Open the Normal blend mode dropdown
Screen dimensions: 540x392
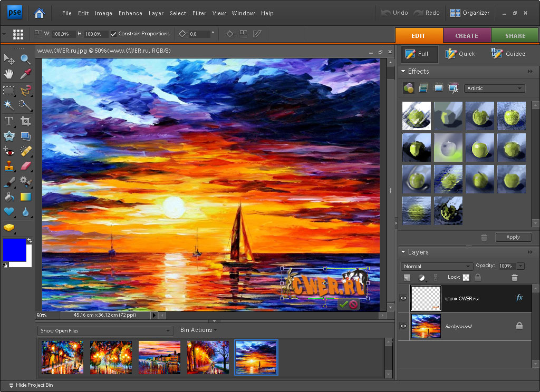point(436,267)
